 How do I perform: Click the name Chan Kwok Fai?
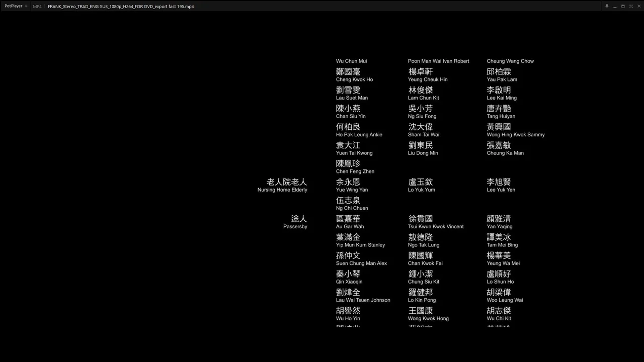[x=426, y=263]
